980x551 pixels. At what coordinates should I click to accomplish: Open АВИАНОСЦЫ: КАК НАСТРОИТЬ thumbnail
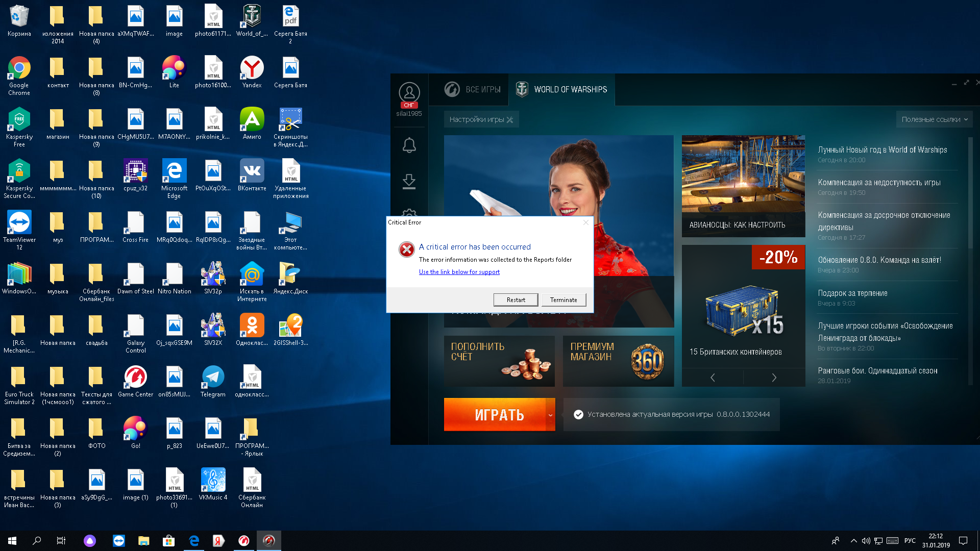point(743,186)
